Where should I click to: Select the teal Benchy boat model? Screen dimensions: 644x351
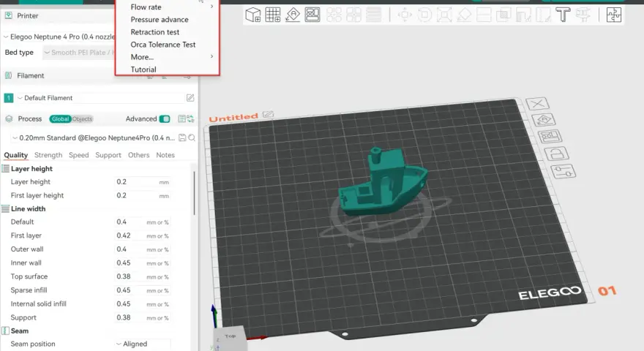click(x=382, y=183)
